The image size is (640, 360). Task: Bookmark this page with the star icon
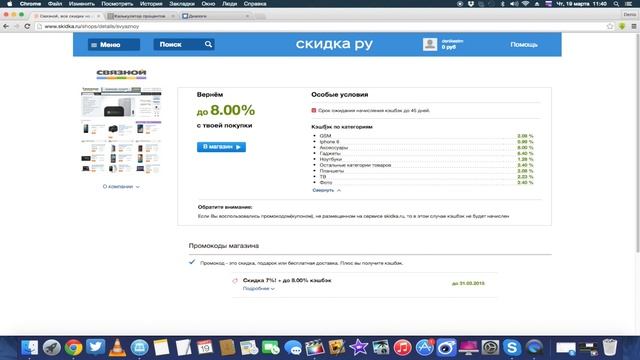click(x=610, y=26)
